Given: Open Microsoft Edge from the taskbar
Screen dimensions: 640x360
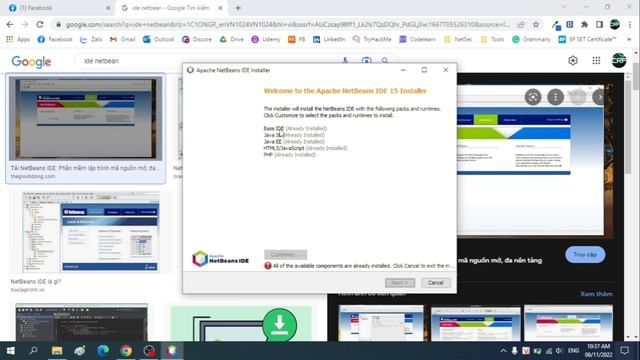Looking at the screenshot, I should point(103,351).
